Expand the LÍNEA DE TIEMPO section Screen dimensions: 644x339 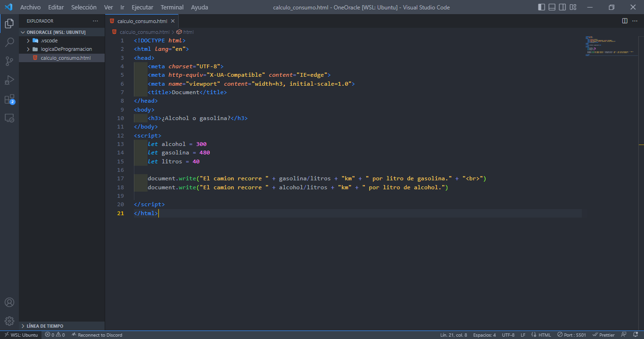(62, 326)
